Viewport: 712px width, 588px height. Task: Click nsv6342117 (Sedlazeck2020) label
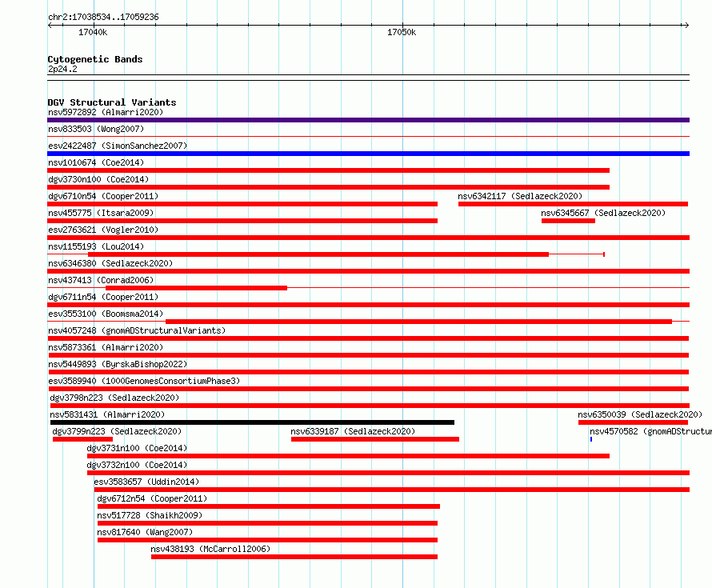pyautogui.click(x=520, y=196)
